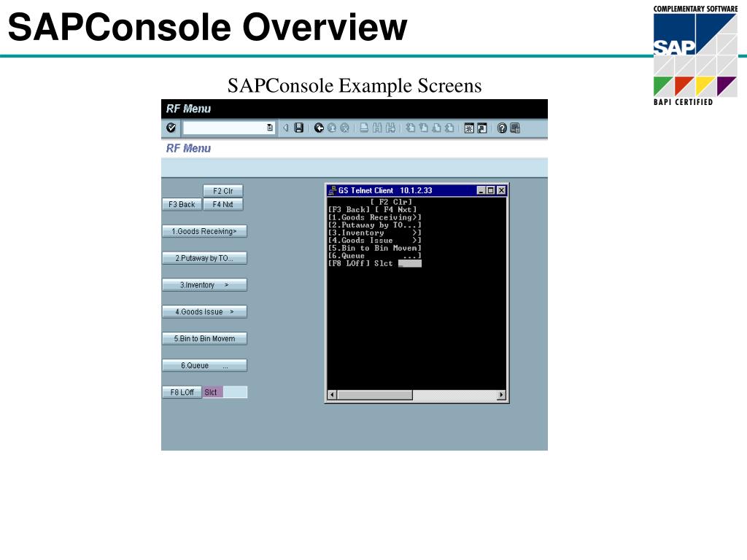Click '[6.Queue ...]' in telnet window
This screenshot has width=747, height=560.
point(374,256)
